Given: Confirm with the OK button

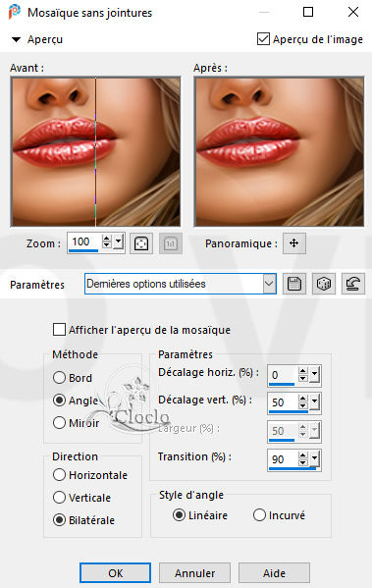Looking at the screenshot, I should click(x=115, y=573).
